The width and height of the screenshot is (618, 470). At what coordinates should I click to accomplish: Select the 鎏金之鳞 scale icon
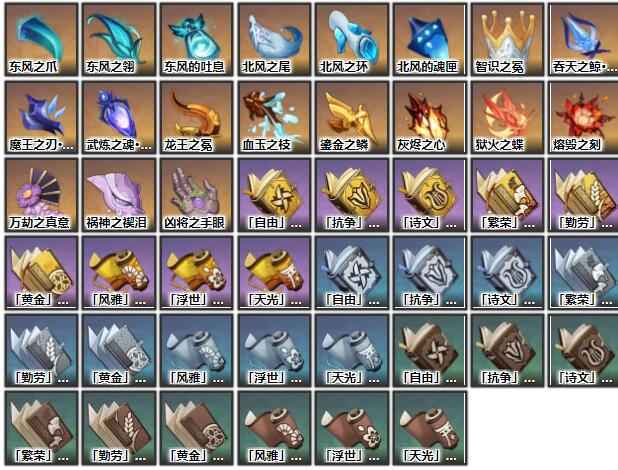coord(352,117)
